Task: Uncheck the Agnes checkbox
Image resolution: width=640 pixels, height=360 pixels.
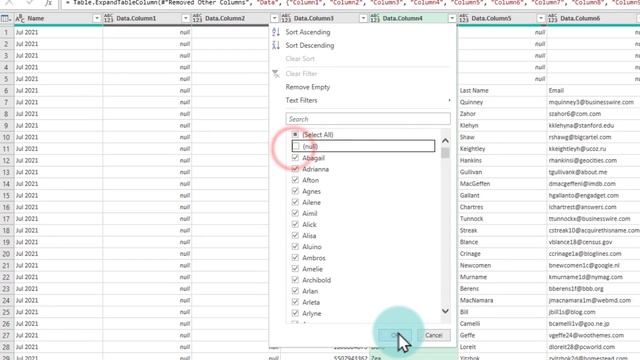Action: click(x=295, y=191)
